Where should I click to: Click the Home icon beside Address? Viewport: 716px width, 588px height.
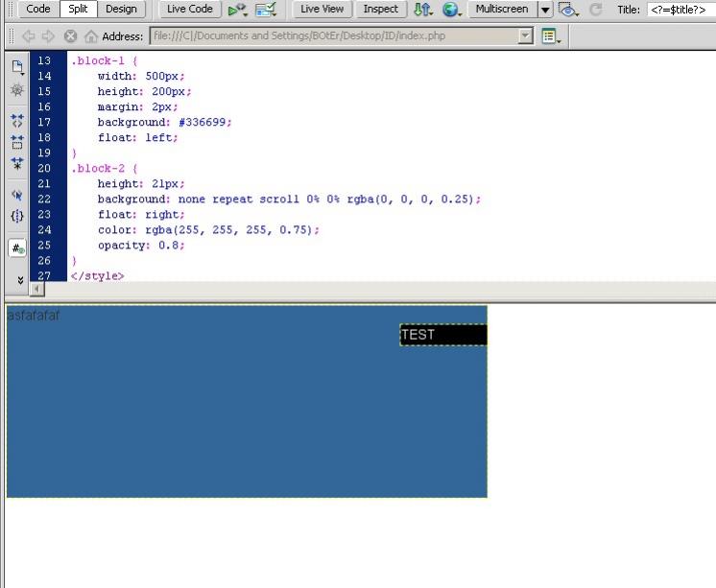click(x=91, y=36)
